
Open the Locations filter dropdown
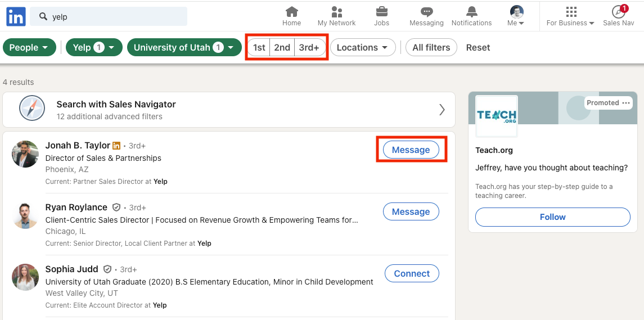(x=363, y=48)
